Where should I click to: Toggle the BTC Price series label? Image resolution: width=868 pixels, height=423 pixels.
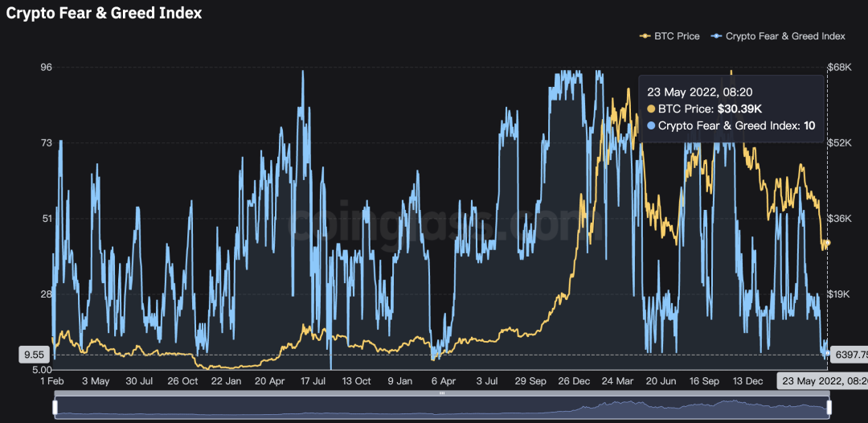pos(678,36)
